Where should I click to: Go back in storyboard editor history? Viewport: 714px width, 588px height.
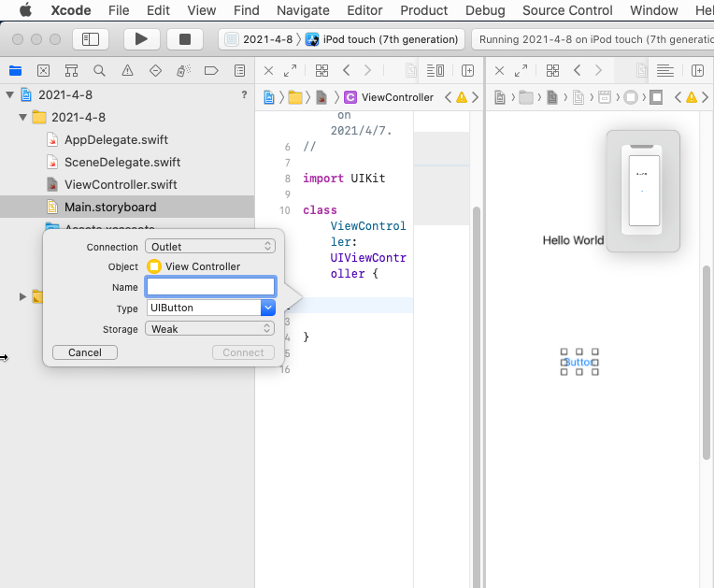point(577,71)
